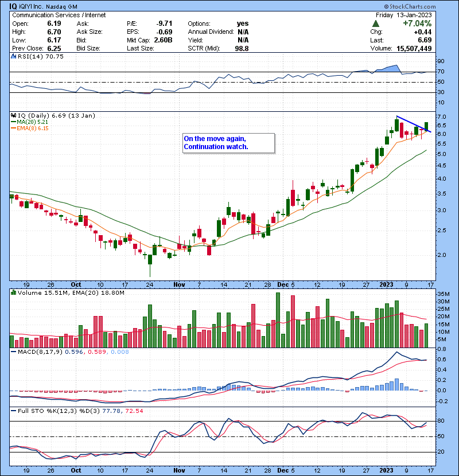Click the Ask Size label
The height and width of the screenshot is (476, 459).
(90, 32)
